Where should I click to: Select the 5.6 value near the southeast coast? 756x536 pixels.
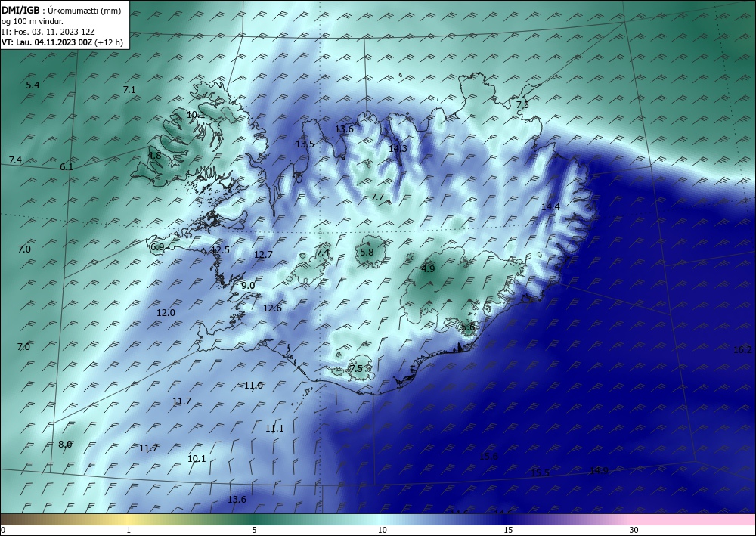pyautogui.click(x=468, y=327)
